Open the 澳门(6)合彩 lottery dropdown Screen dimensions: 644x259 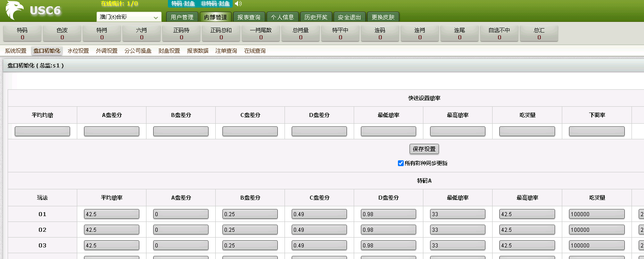click(x=129, y=17)
